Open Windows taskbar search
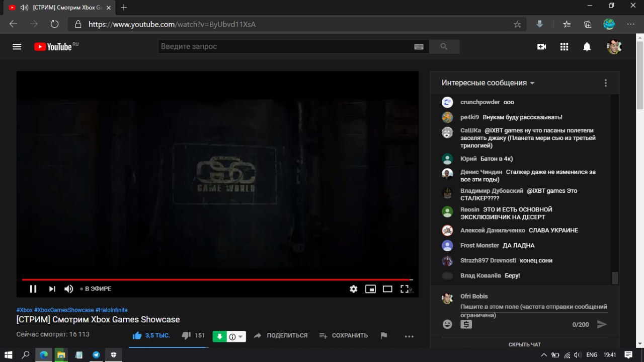 click(26, 355)
